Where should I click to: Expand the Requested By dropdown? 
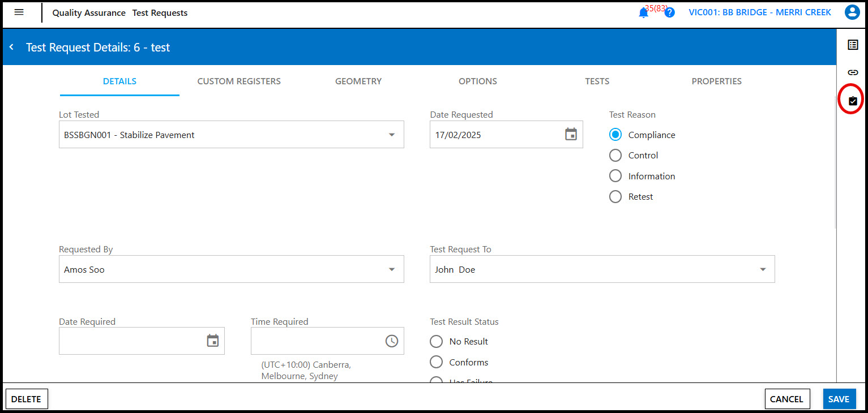[391, 270]
